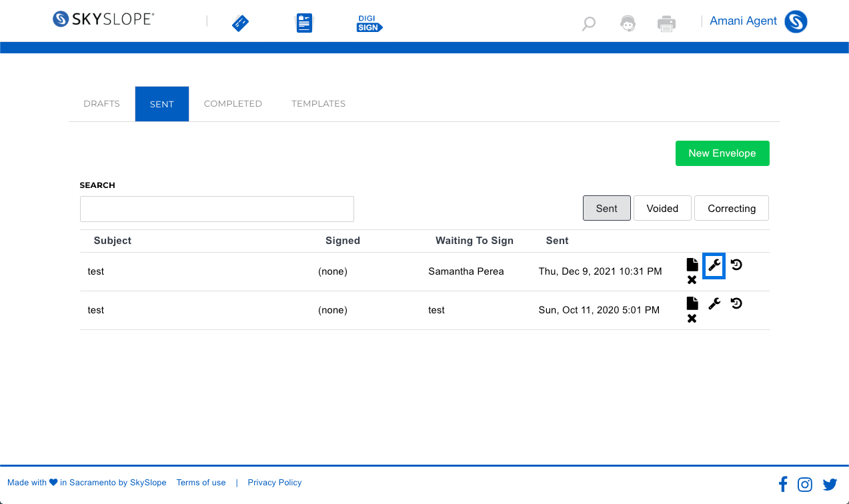Click 'test' subject in Samantha Perea row
Screen dimensions: 849x504
tap(96, 271)
